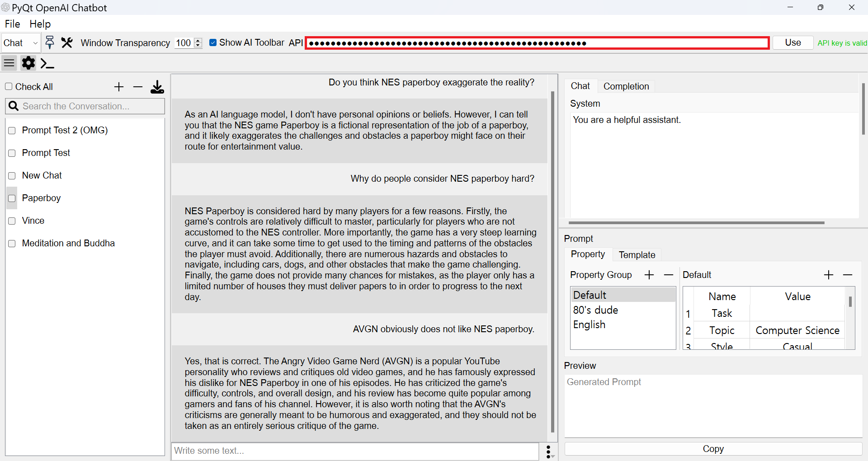Add a new conversation with plus icon
868x461 pixels.
point(119,87)
